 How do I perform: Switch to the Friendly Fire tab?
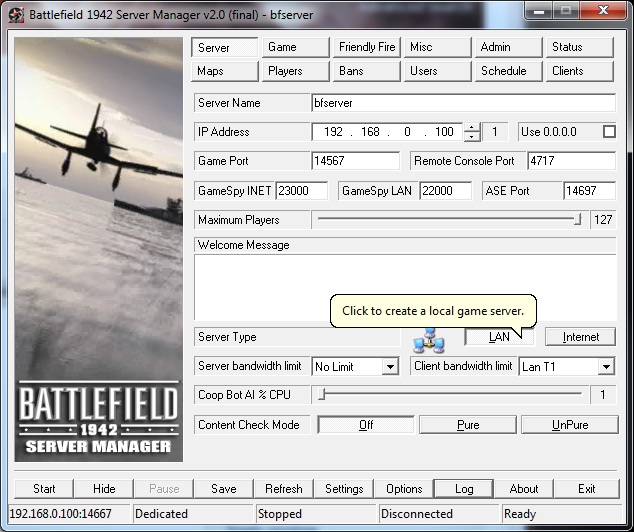coord(367,47)
